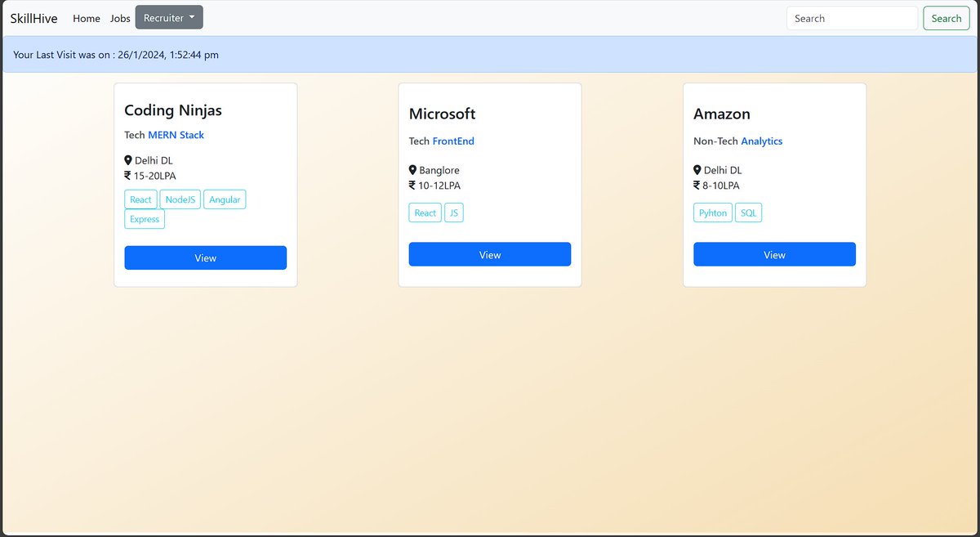
Task: Select the SQL skill tag
Action: [x=749, y=213]
